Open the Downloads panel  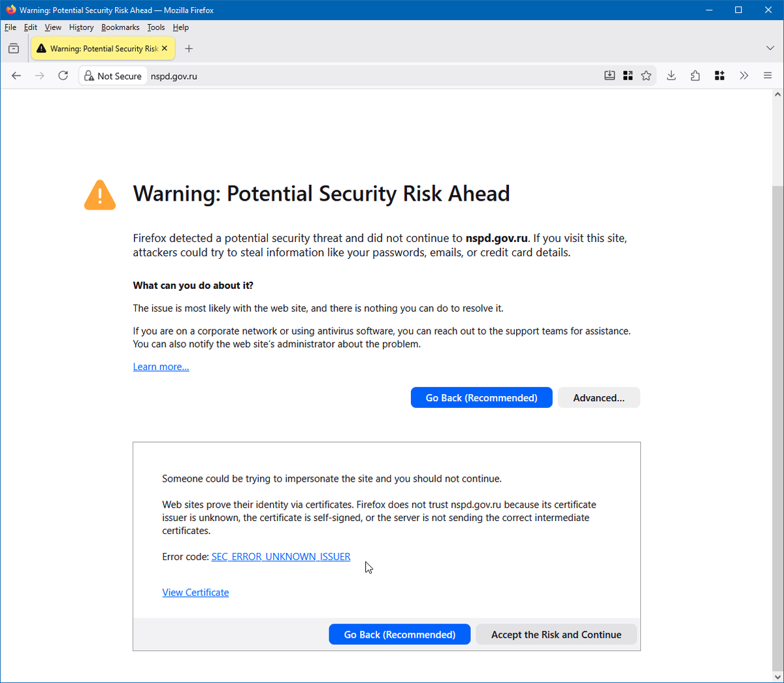click(x=671, y=75)
